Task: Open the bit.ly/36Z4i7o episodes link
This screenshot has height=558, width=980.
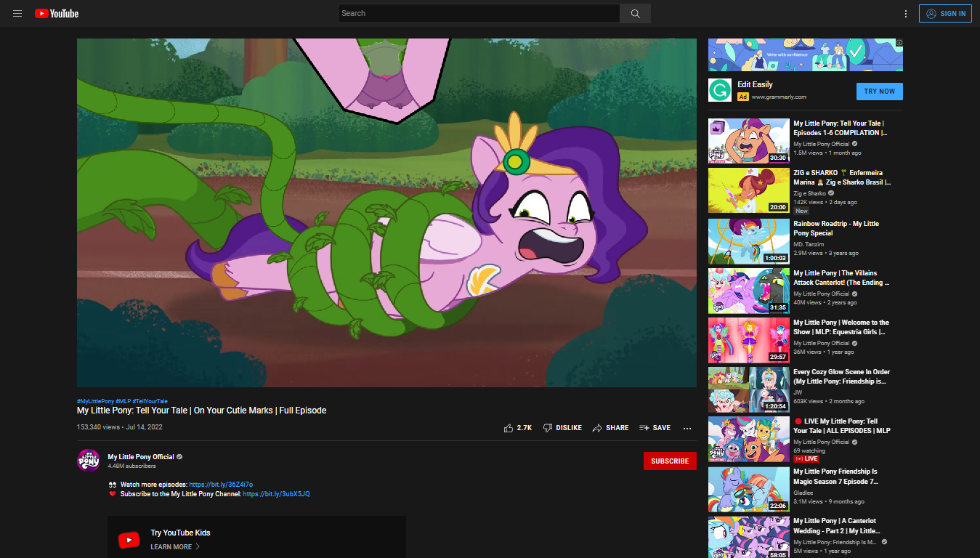Action: 221,484
